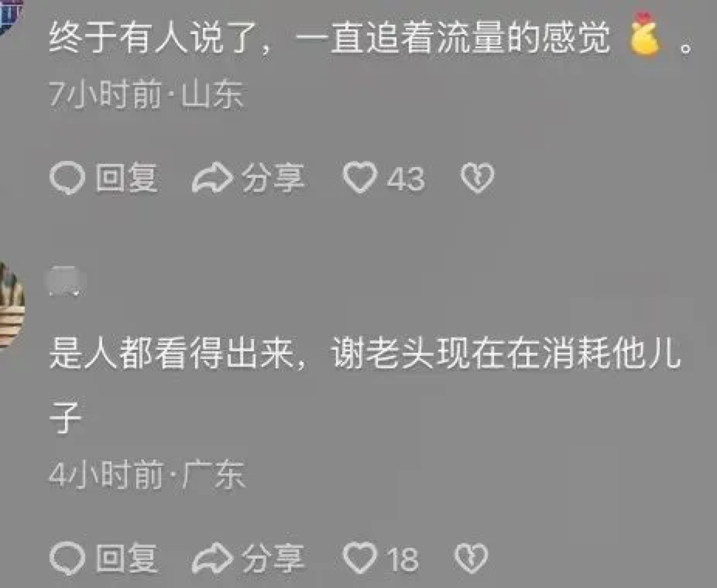The image size is (717, 588).
Task: Tap the like count 43
Action: point(406,179)
